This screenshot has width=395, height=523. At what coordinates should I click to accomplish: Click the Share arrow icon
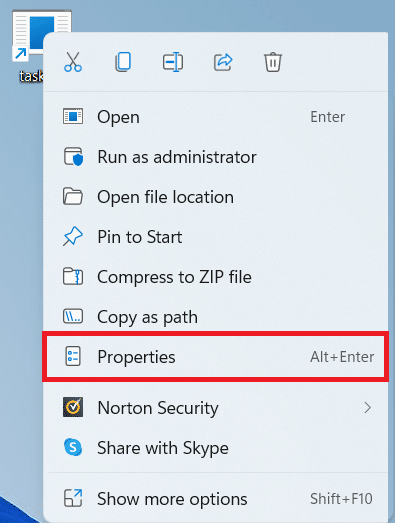click(x=223, y=62)
